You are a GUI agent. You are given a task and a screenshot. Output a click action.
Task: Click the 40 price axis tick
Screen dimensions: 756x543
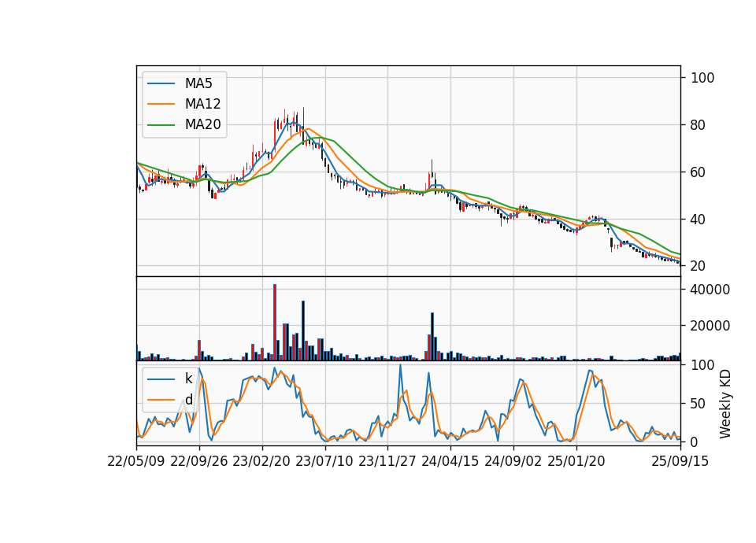tap(698, 220)
